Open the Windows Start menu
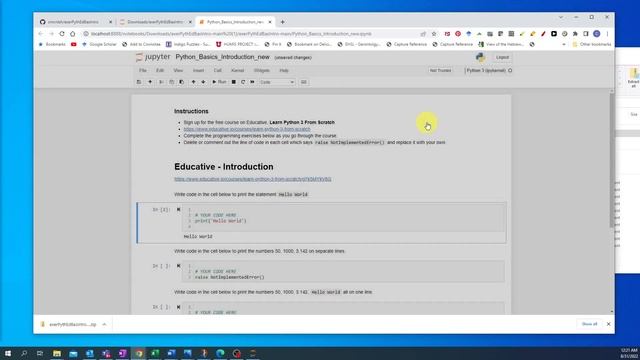Image resolution: width=640 pixels, height=360 pixels. 8,353
